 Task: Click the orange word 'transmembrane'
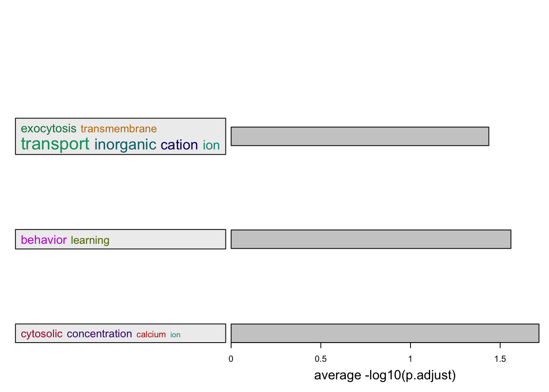click(x=119, y=129)
